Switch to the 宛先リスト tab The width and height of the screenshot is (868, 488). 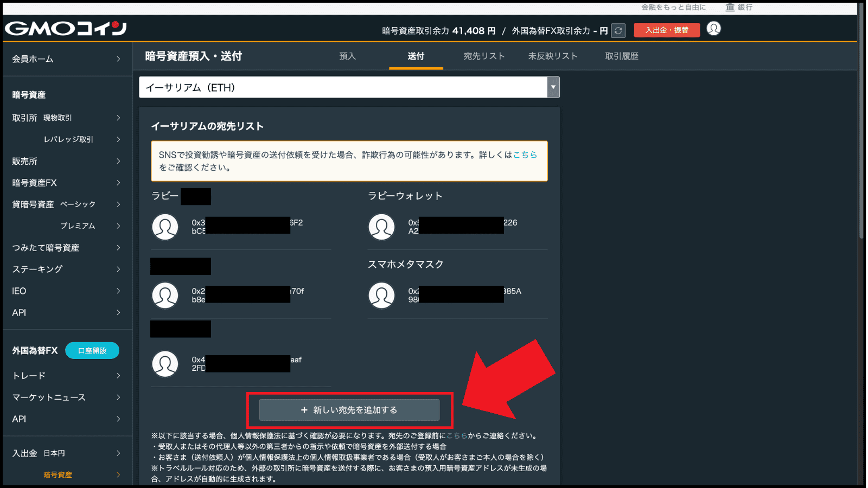pos(484,56)
